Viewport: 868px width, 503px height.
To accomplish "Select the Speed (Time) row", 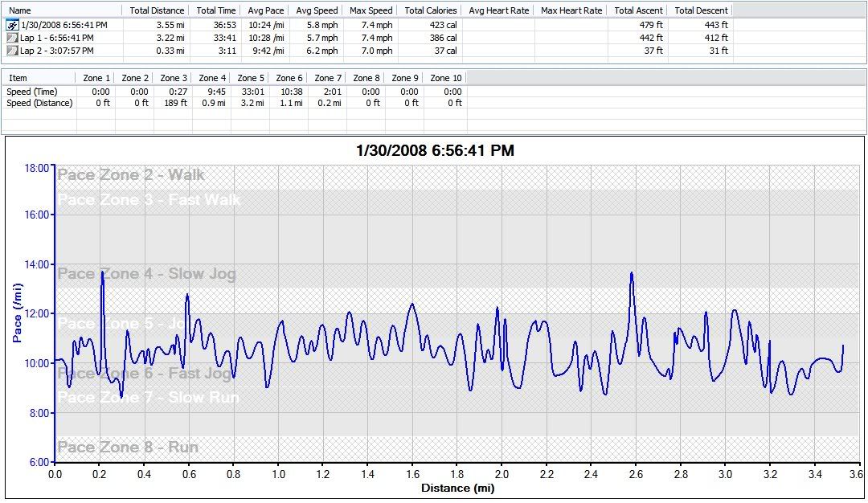I will tap(31, 92).
